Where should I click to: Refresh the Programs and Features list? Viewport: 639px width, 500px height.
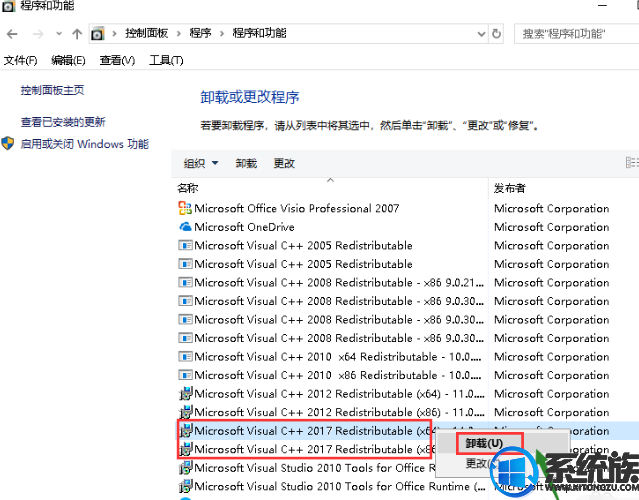[496, 34]
